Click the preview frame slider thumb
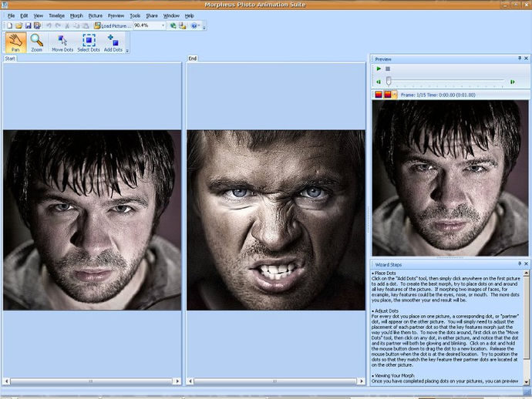 point(389,81)
